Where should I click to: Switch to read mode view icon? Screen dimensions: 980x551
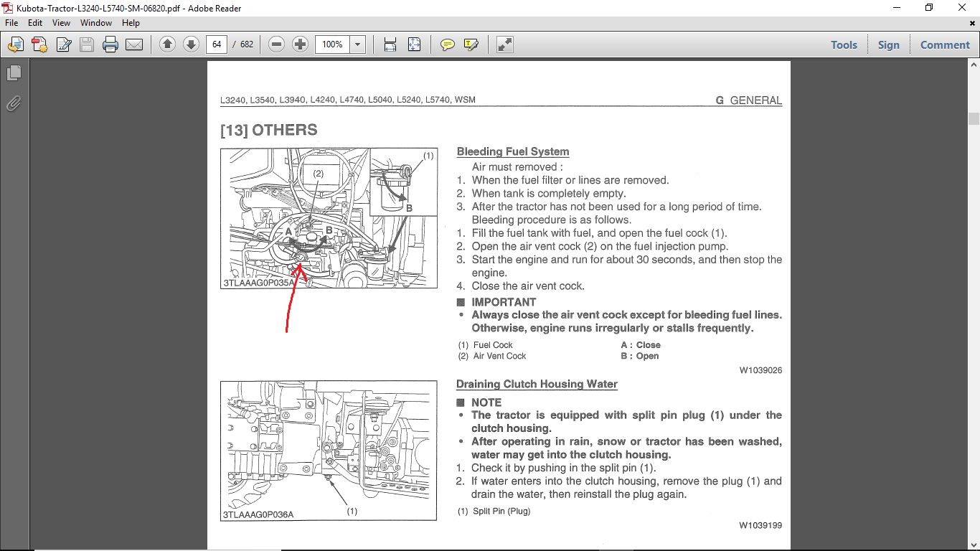coord(505,44)
